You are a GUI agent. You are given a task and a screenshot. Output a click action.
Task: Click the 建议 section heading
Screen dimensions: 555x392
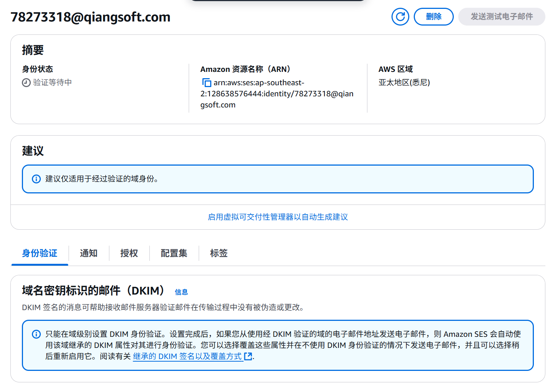coord(33,151)
